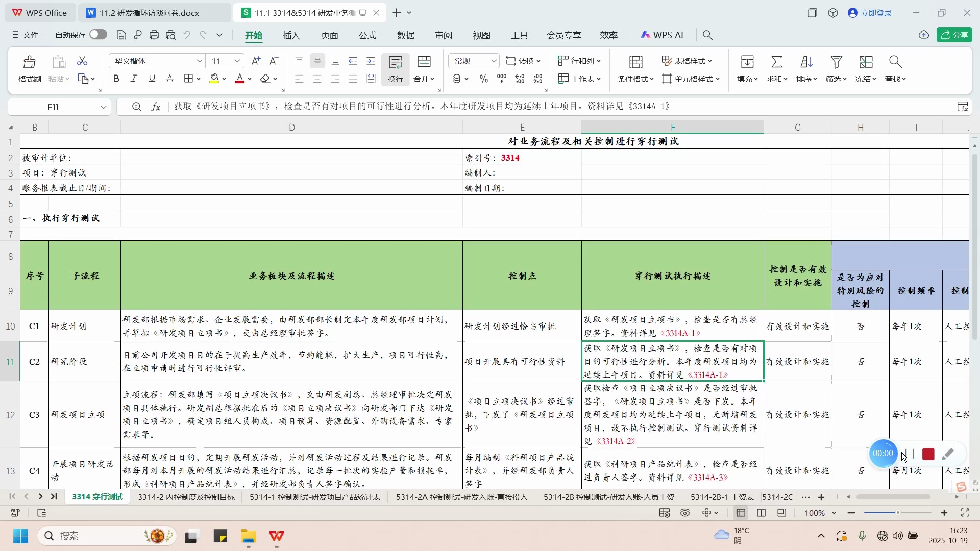Image resolution: width=980 pixels, height=551 pixels.
Task: Click the save icon in quick toolbar
Action: (x=121, y=35)
